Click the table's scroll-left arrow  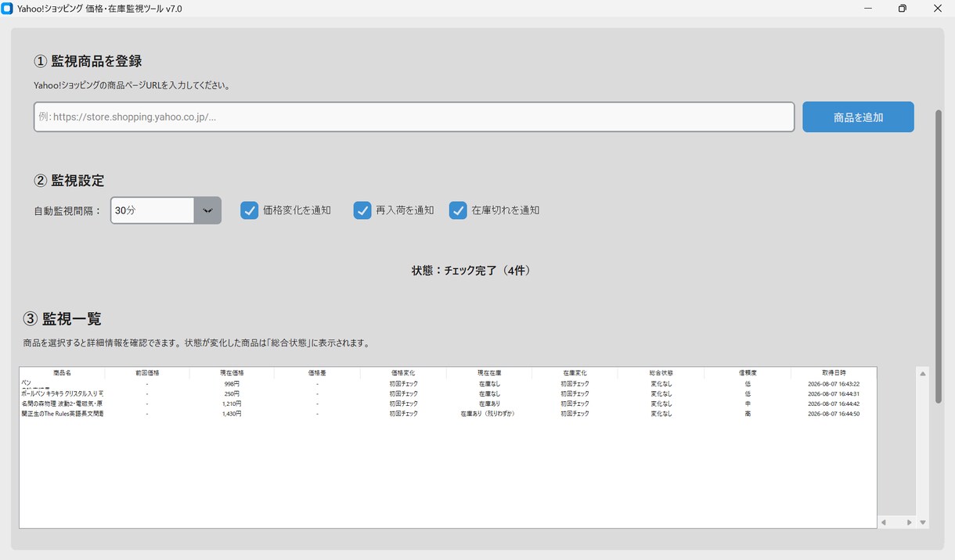pyautogui.click(x=883, y=522)
